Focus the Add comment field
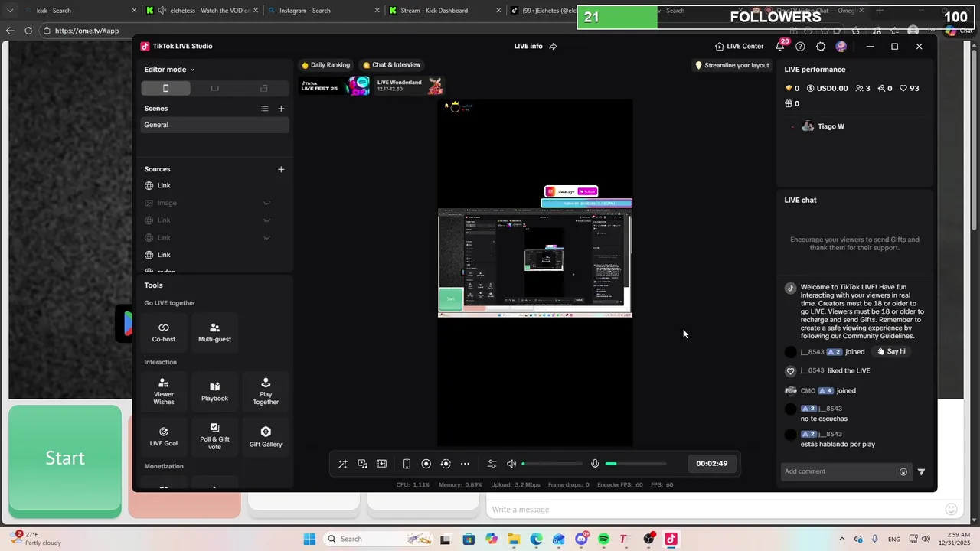This screenshot has height=551, width=980. click(x=838, y=471)
